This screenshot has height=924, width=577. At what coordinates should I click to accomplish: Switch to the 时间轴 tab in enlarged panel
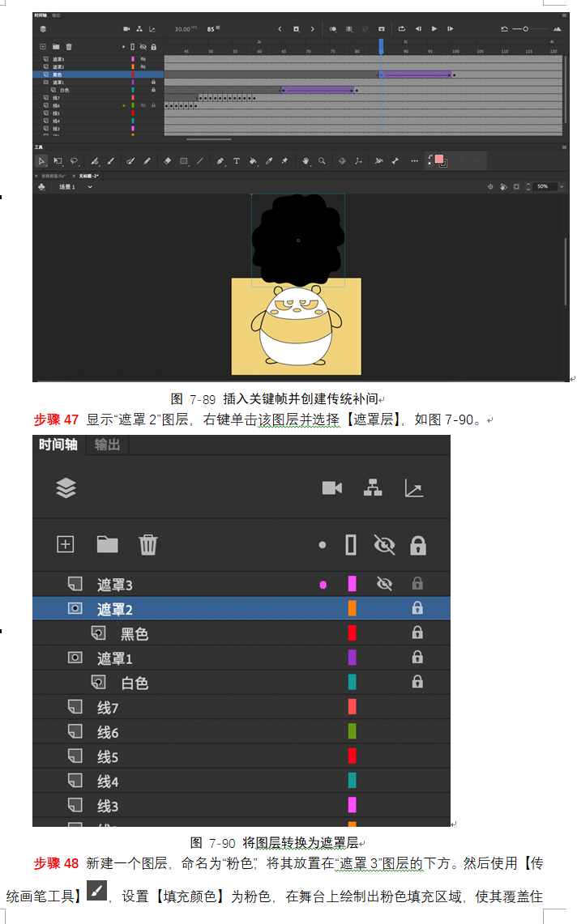[x=58, y=445]
